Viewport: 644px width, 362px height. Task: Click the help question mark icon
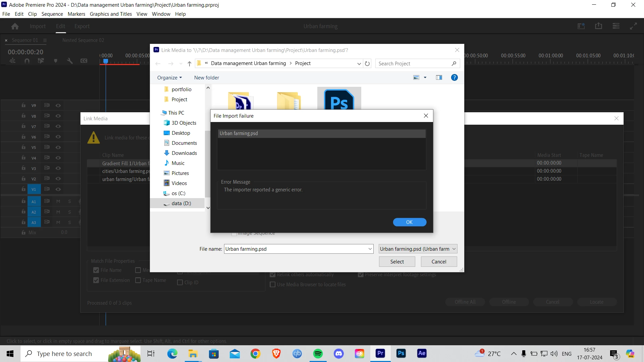454,77
